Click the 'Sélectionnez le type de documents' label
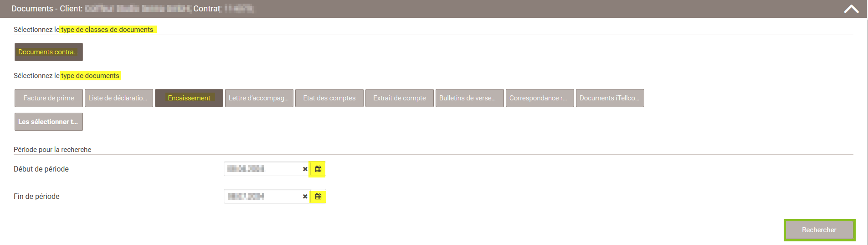868x245 pixels. (x=67, y=76)
